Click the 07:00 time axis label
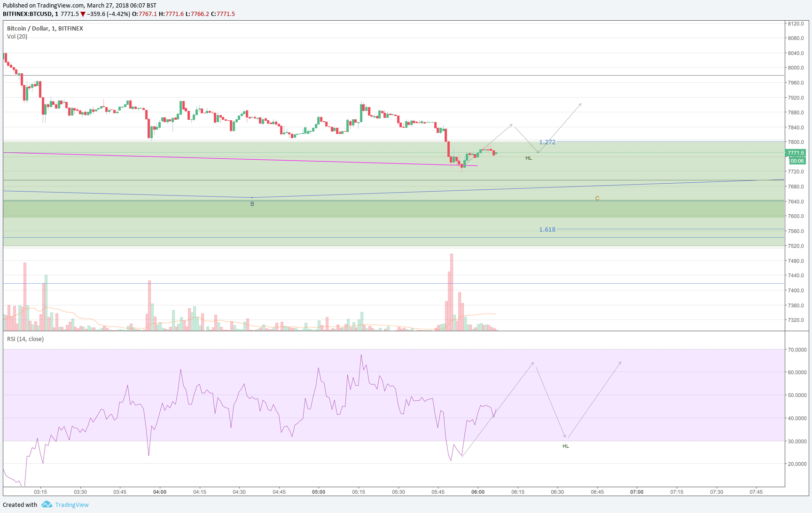 (637, 492)
